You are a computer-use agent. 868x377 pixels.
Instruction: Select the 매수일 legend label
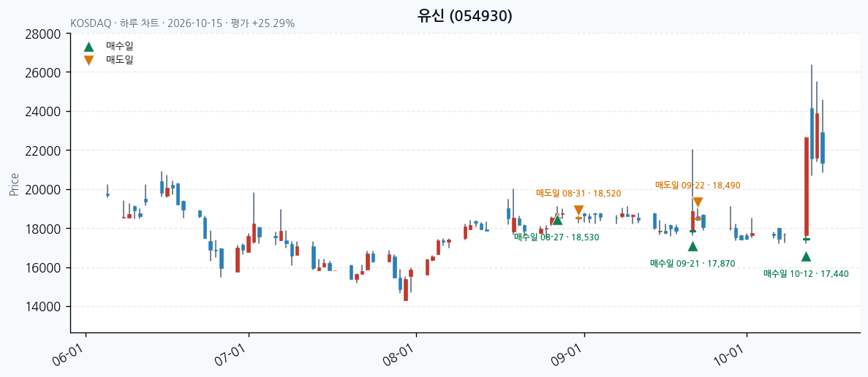coord(120,47)
